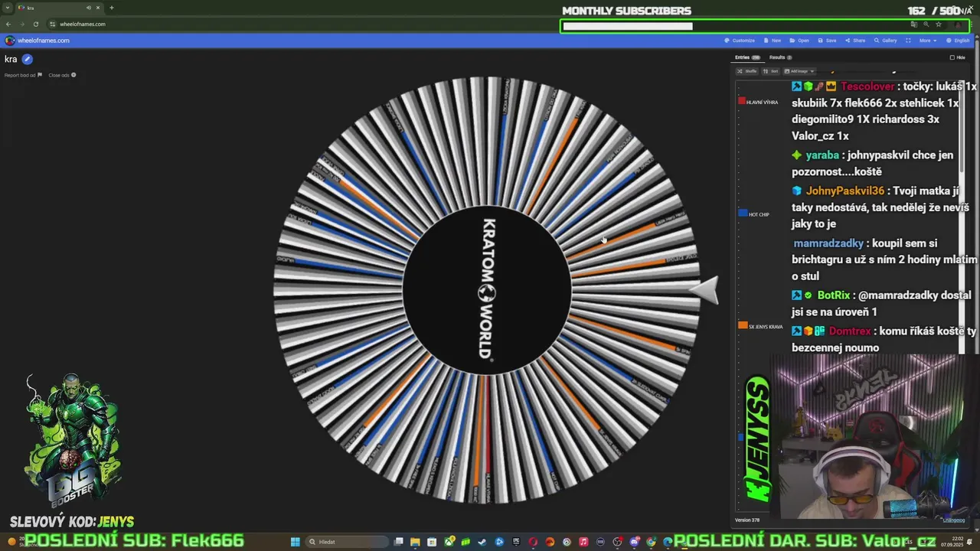
Task: Open the Windows Start menu
Action: pyautogui.click(x=296, y=542)
